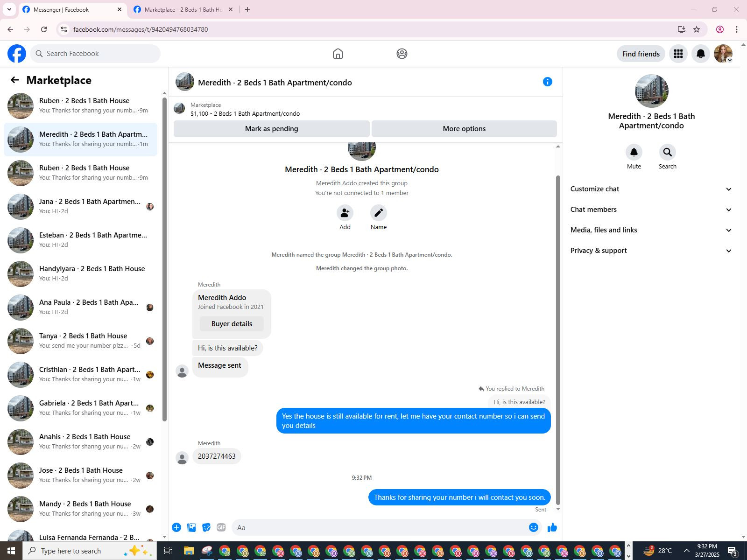Open the Cristhian conversation
747x560 pixels.
click(80, 375)
